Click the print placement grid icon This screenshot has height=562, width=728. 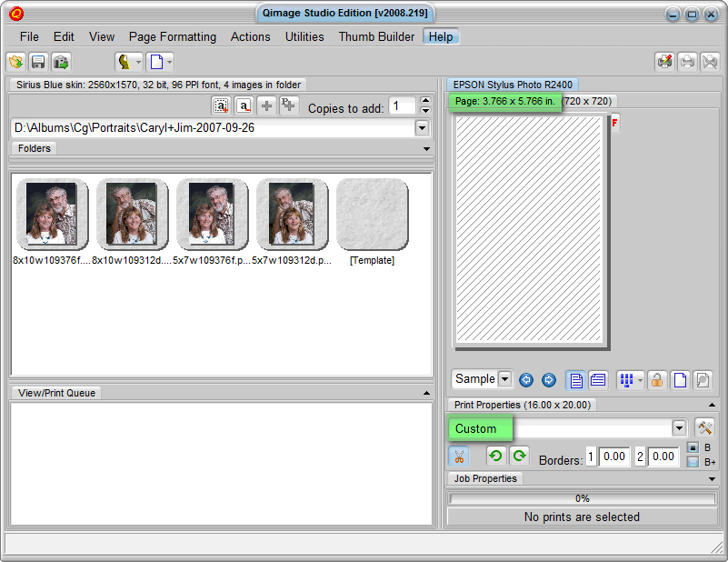(626, 380)
